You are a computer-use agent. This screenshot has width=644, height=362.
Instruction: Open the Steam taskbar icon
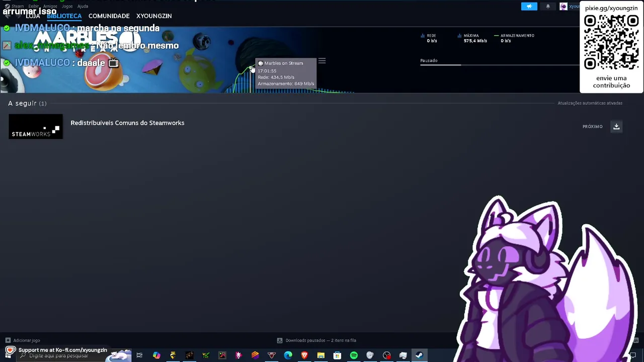pos(419,355)
